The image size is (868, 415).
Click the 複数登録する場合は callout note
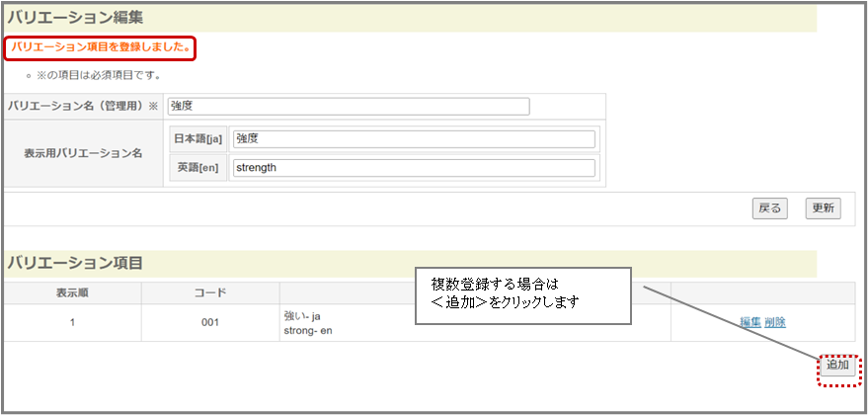(521, 294)
